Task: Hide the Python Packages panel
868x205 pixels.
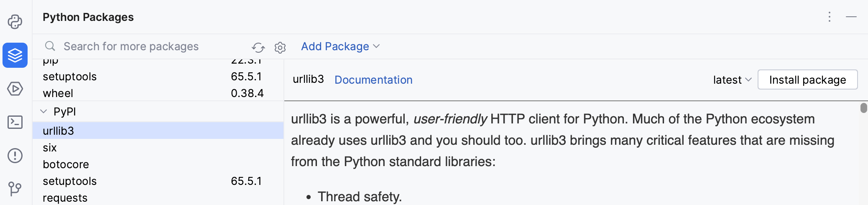Action: 851,17
